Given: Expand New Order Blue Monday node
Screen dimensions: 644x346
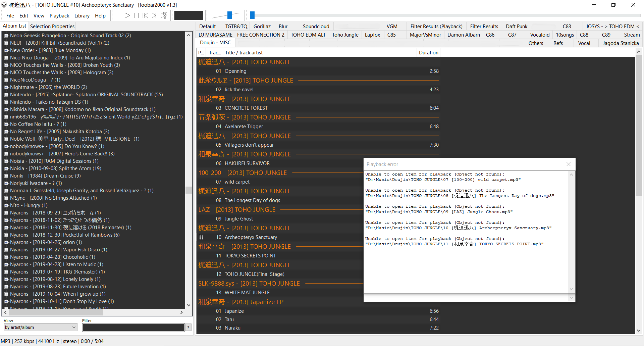Looking at the screenshot, I should (6, 50).
